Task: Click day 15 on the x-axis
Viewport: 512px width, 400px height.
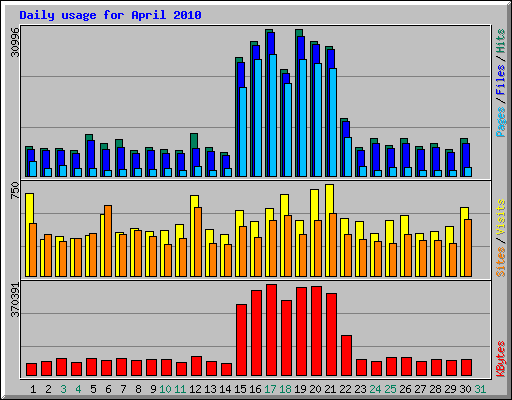Action: click(240, 389)
